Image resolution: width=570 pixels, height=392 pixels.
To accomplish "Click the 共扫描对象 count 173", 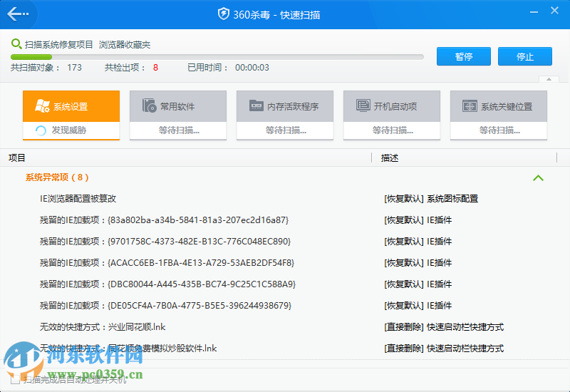I will [x=75, y=68].
